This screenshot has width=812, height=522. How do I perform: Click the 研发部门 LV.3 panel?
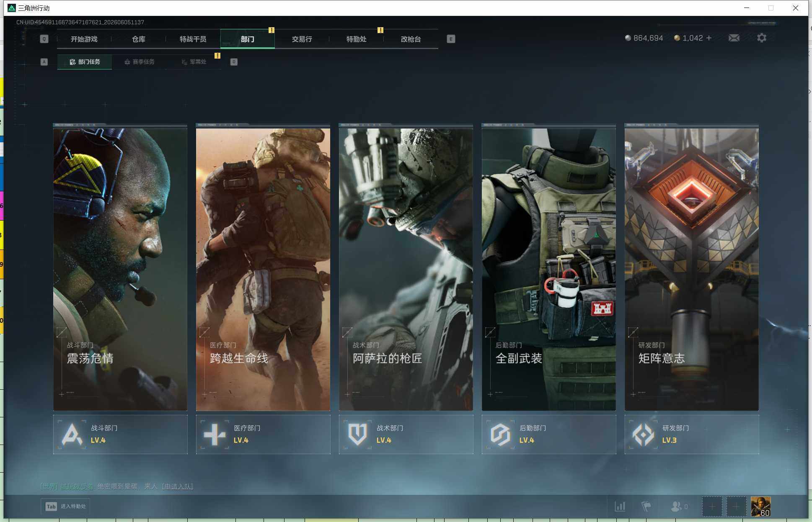pos(692,435)
